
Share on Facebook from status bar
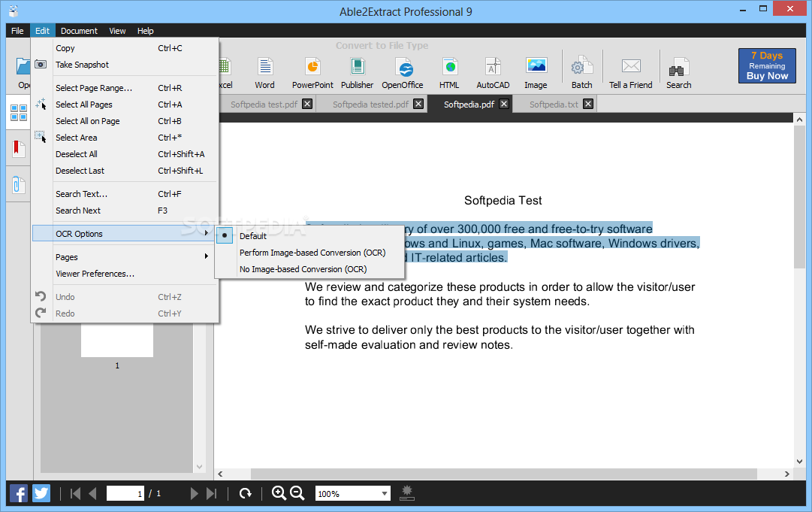[x=19, y=493]
